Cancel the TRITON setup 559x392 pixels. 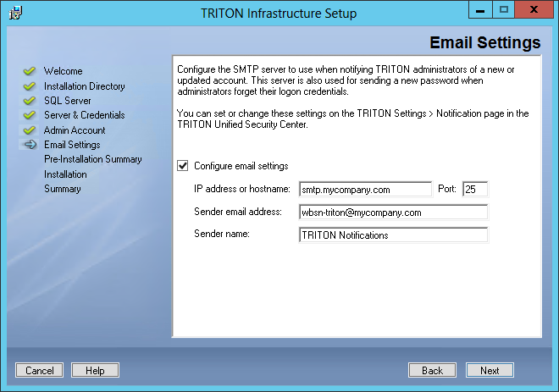click(x=39, y=370)
